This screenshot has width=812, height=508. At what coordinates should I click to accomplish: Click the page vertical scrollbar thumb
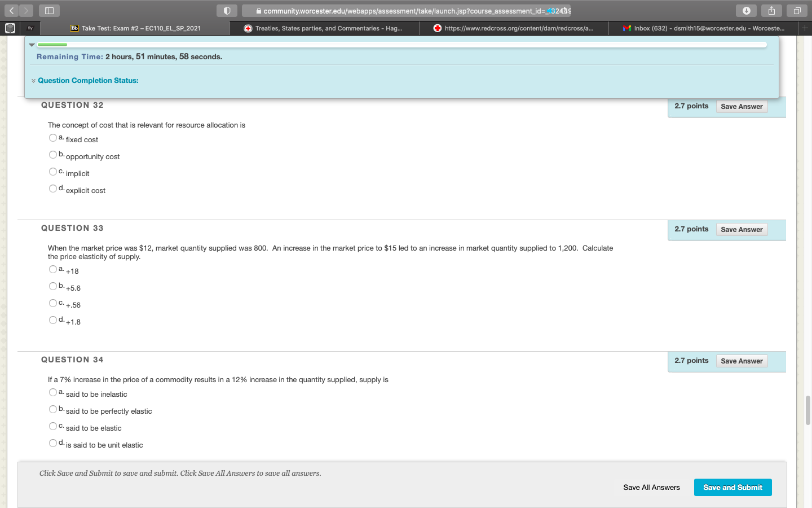pyautogui.click(x=807, y=410)
